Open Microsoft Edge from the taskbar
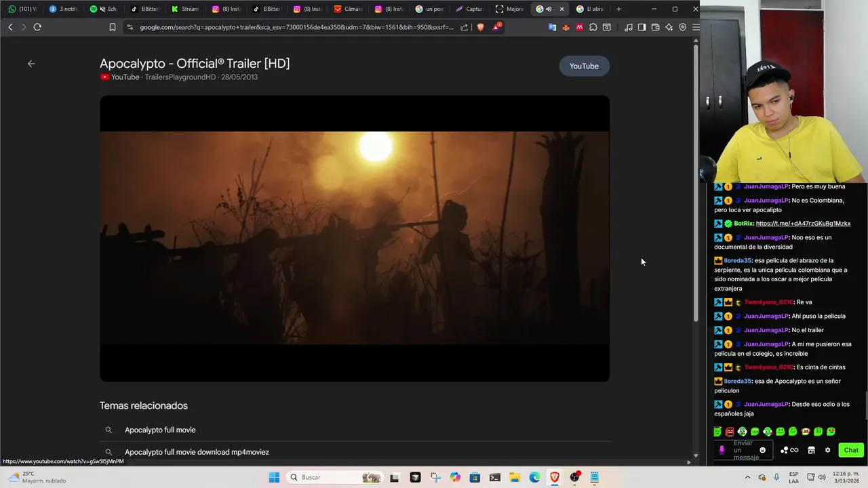The width and height of the screenshot is (868, 488). click(534, 477)
